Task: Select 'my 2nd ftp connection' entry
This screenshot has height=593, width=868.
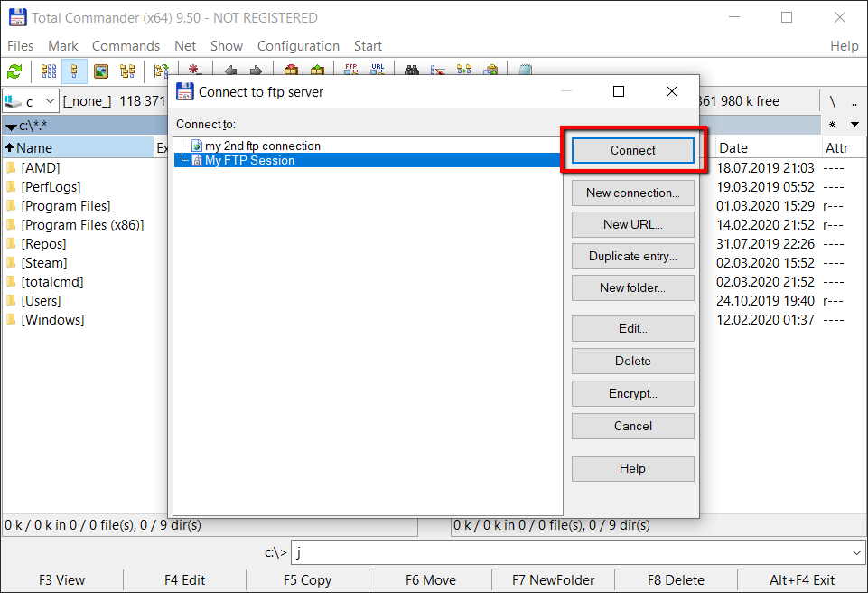Action: (x=263, y=146)
